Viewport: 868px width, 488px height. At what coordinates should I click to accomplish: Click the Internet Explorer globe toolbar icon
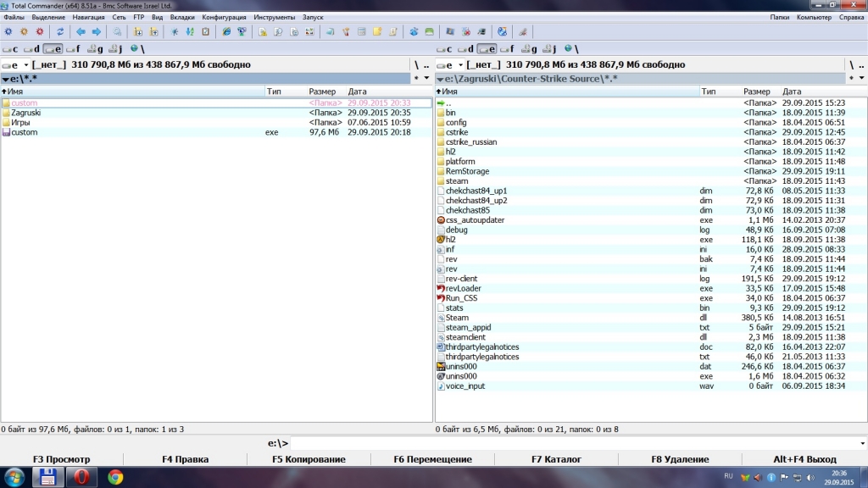(226, 31)
